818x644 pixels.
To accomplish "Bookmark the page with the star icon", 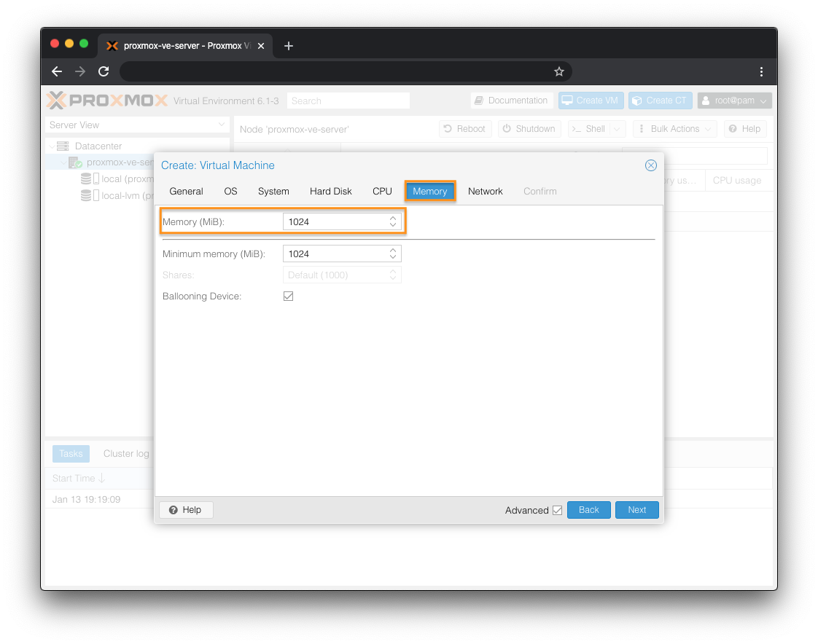I will (x=558, y=71).
